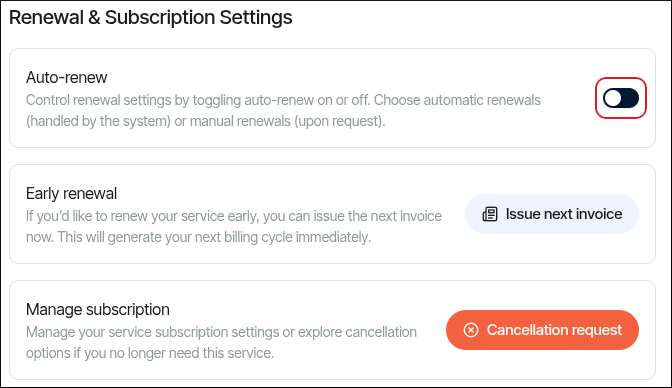The height and width of the screenshot is (388, 672).
Task: Issue the next invoice now
Action: click(x=552, y=214)
